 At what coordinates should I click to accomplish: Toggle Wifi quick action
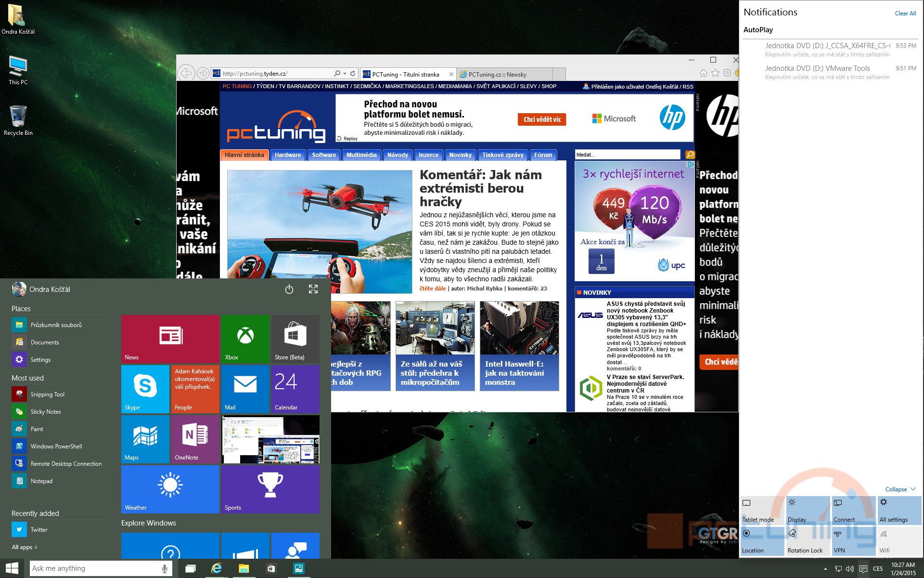point(899,541)
